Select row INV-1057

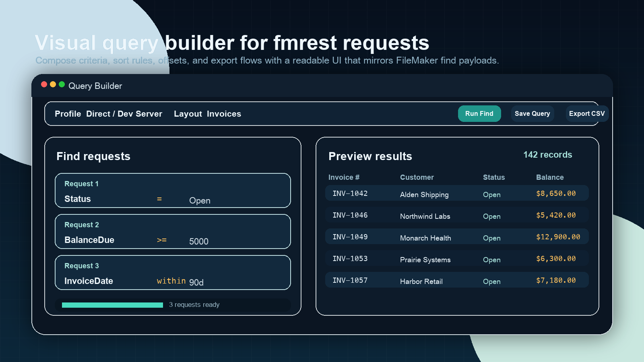[457, 280]
